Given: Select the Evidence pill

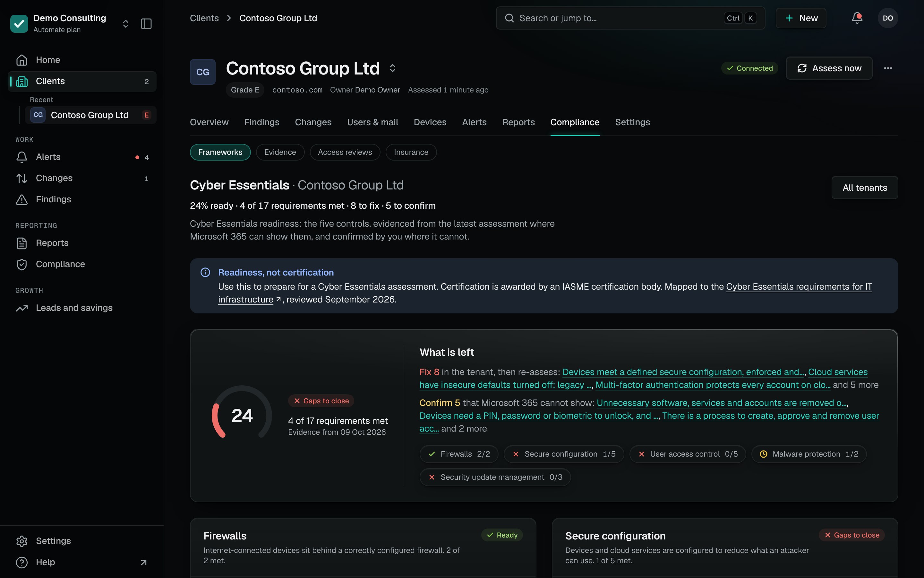Looking at the screenshot, I should tap(280, 152).
